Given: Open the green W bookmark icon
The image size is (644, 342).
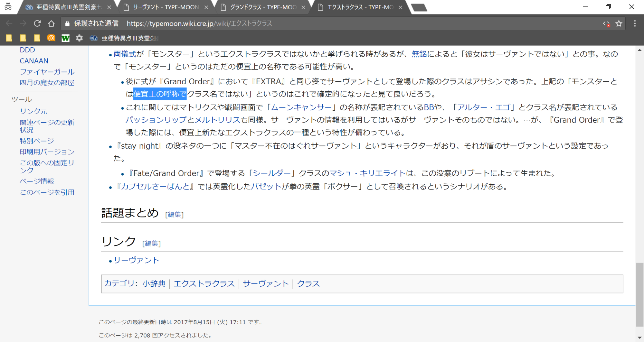Looking at the screenshot, I should tap(65, 38).
